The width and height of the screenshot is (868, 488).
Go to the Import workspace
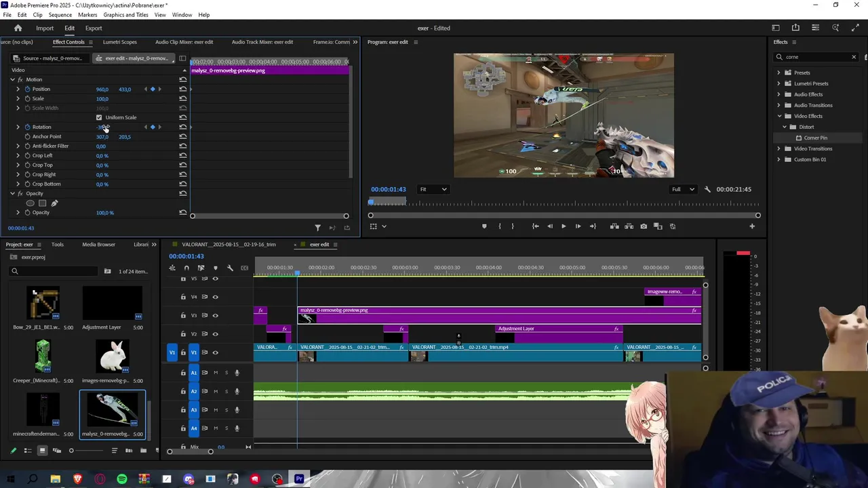pos(45,28)
